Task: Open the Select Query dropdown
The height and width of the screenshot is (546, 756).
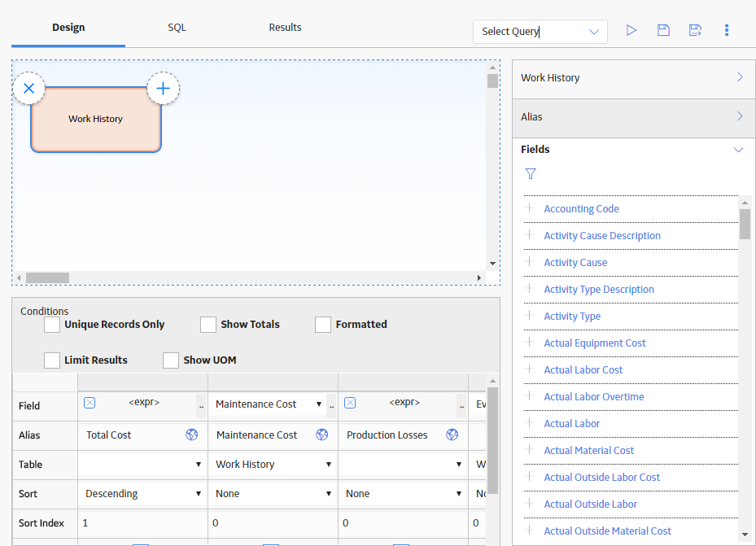Action: pos(540,32)
